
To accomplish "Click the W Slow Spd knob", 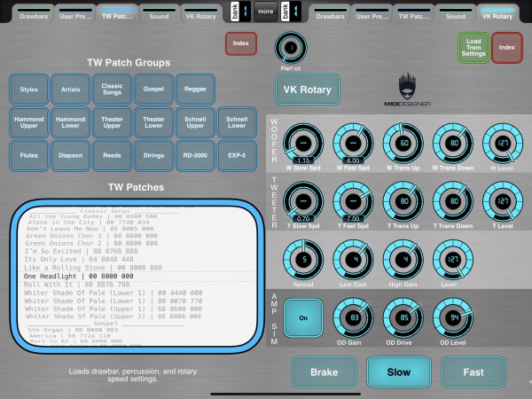I will pos(303,143).
